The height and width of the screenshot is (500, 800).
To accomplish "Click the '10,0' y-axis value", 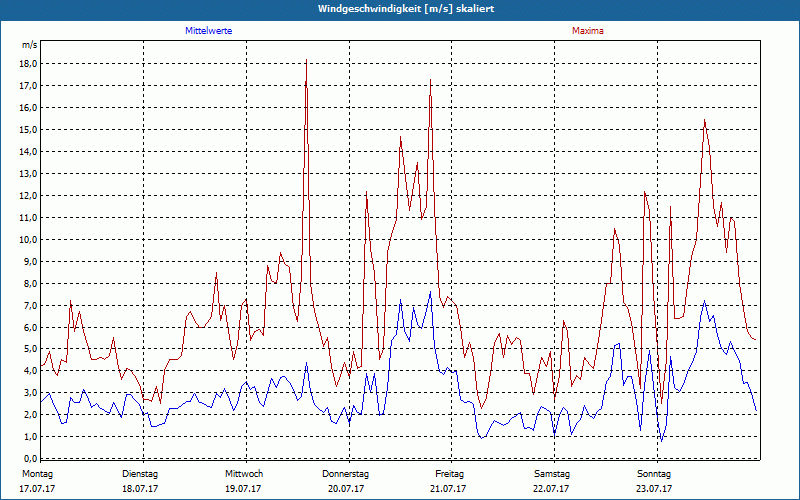I will pos(28,240).
